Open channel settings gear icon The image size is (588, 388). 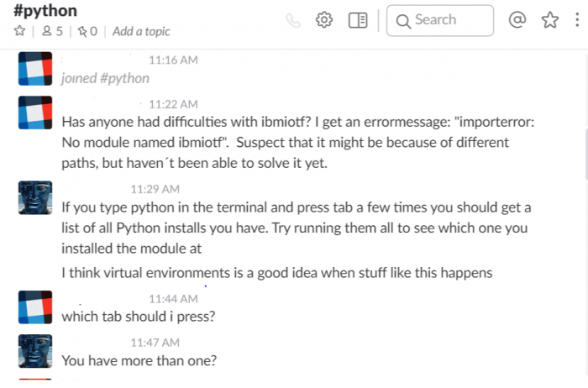pyautogui.click(x=324, y=20)
